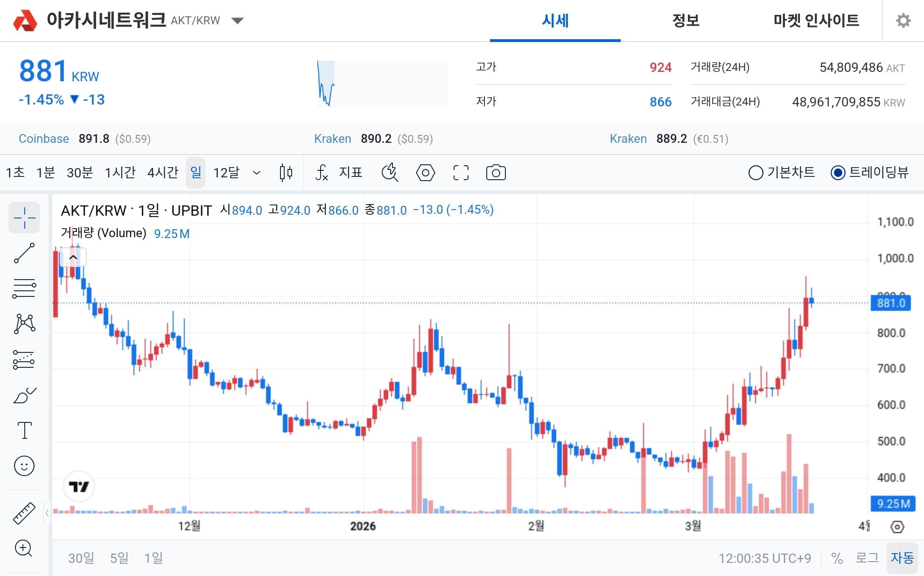Select the trend line drawing tool
The height and width of the screenshot is (576, 924).
pos(24,252)
